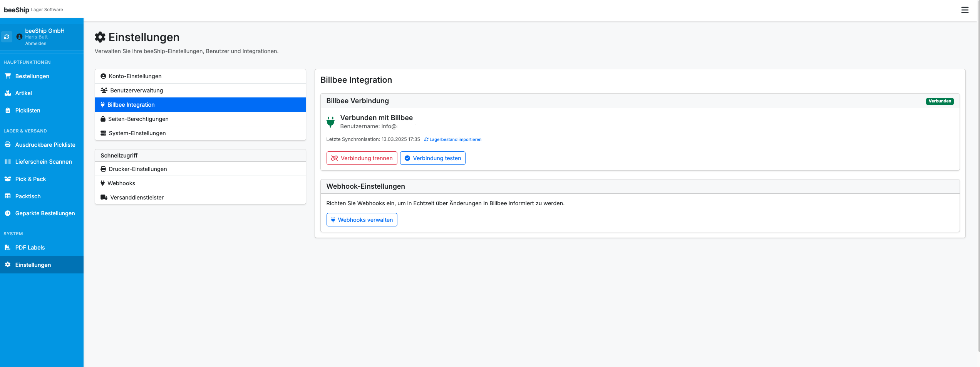Click the Artikel boxes icon
980x367 pixels.
(x=8, y=93)
